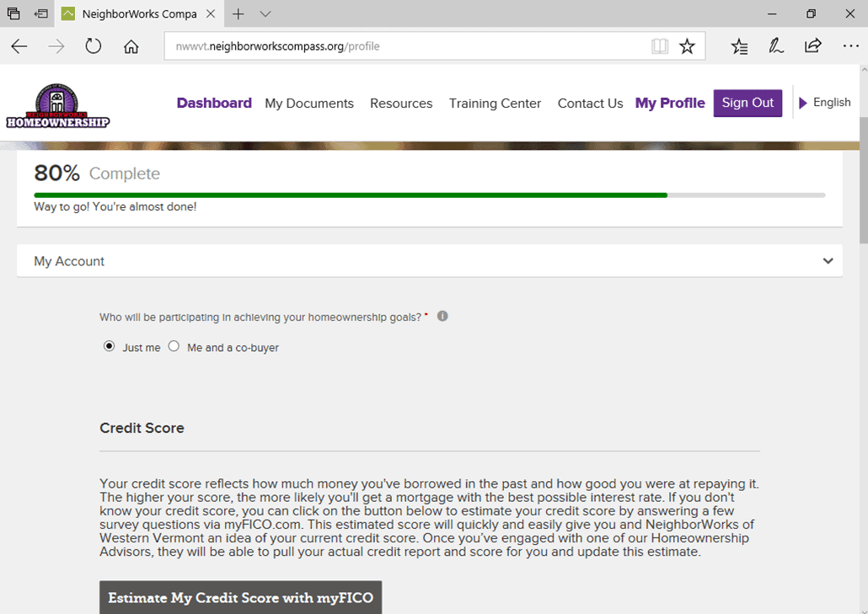Viewport: 868px width, 614px height.
Task: Click Estimate My Credit Score with myFICO
Action: (x=241, y=597)
